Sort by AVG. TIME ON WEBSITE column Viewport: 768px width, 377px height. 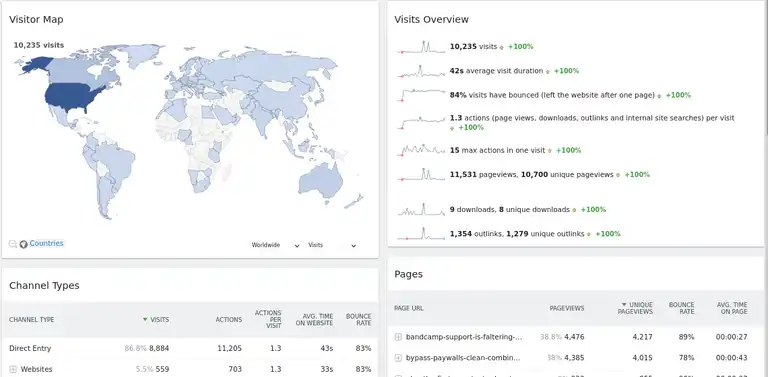[x=314, y=320]
